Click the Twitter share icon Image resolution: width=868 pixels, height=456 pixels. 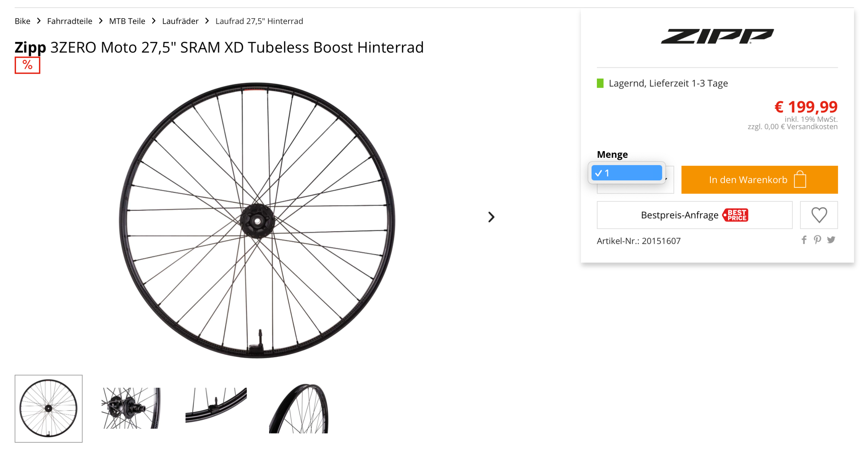831,240
